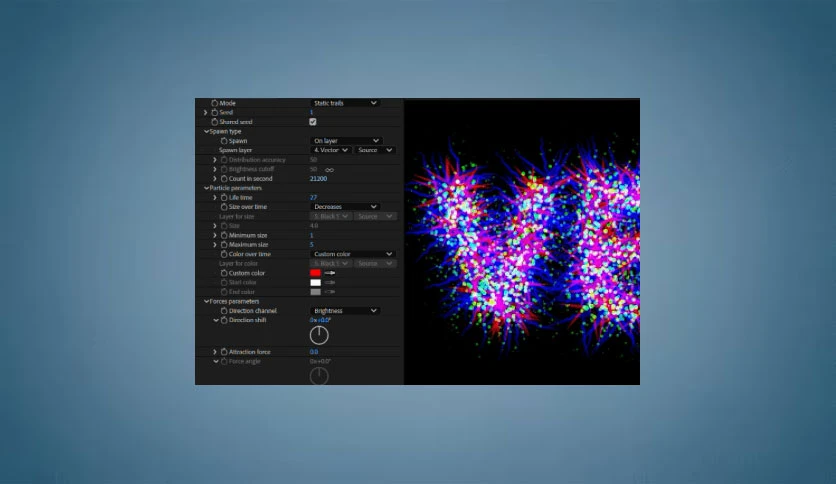Open the Spawn layer Source dropdown
836x484 pixels.
(x=375, y=150)
